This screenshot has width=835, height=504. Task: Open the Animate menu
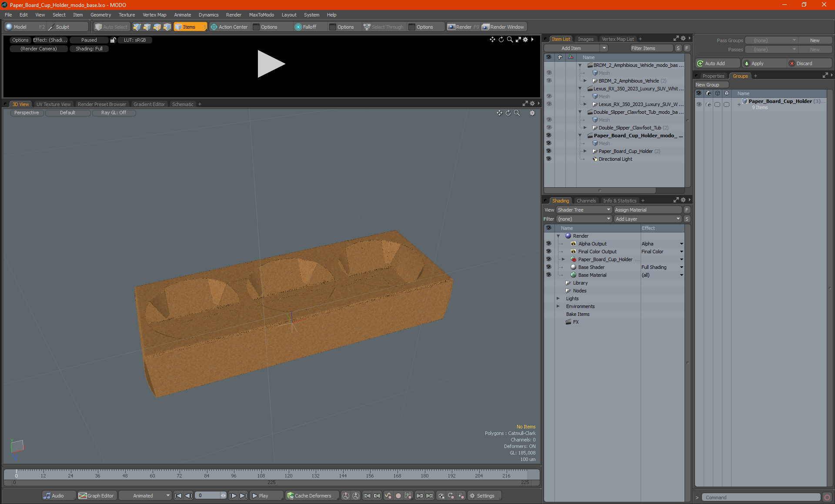pos(183,15)
